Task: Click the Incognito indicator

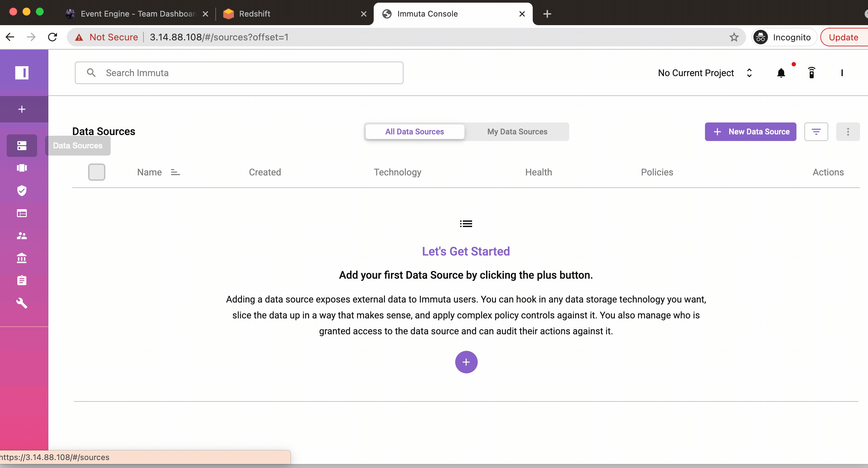Action: [784, 37]
